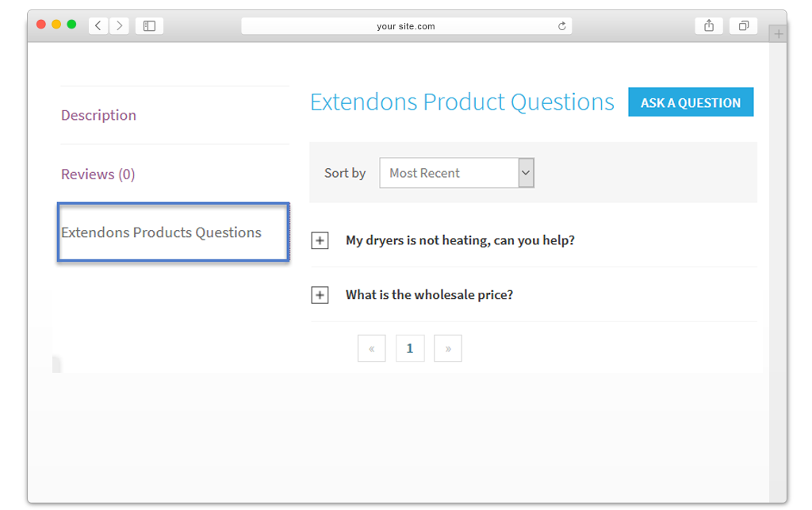Open the Most Recent sort dropdown

457,173
